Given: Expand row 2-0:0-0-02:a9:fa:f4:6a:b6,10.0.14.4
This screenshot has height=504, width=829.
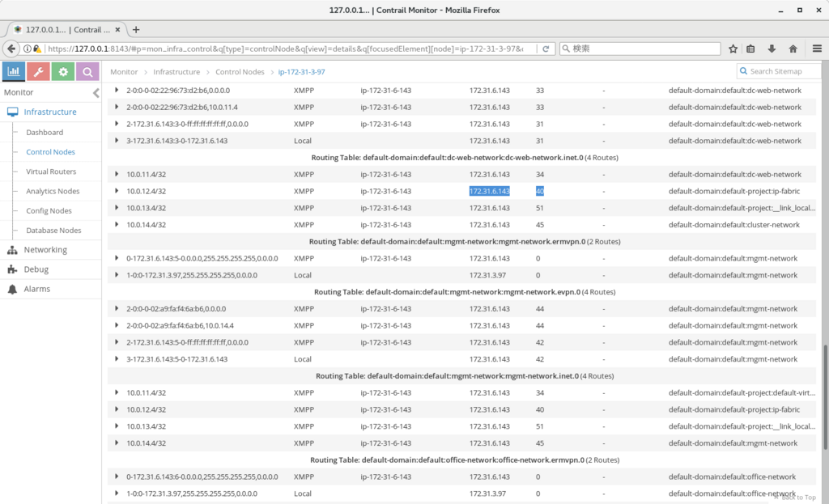Looking at the screenshot, I should click(x=117, y=325).
